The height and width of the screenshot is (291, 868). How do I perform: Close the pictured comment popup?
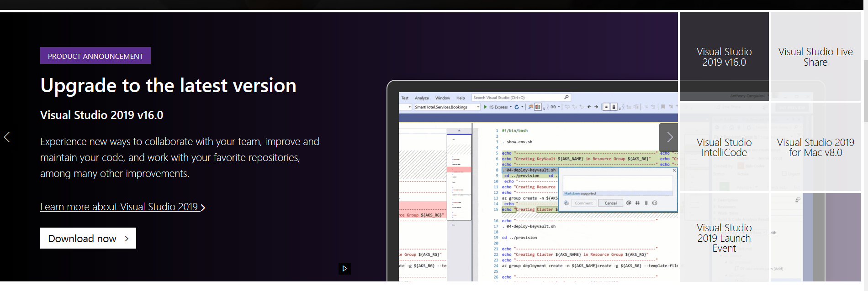point(674,170)
